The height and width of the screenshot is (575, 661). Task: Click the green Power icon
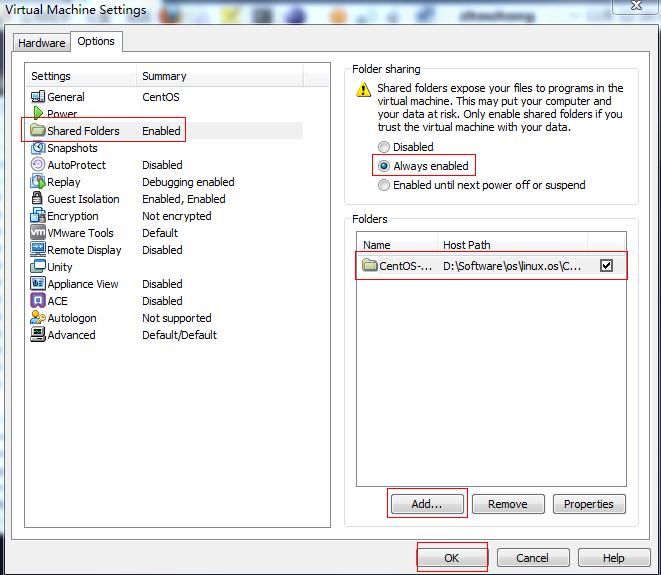tap(38, 113)
